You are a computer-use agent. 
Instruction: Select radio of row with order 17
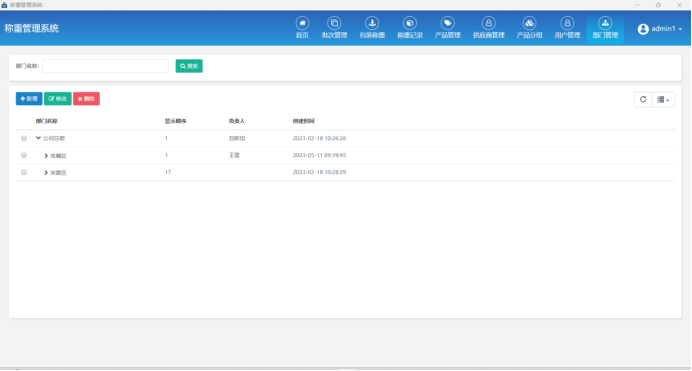24,172
